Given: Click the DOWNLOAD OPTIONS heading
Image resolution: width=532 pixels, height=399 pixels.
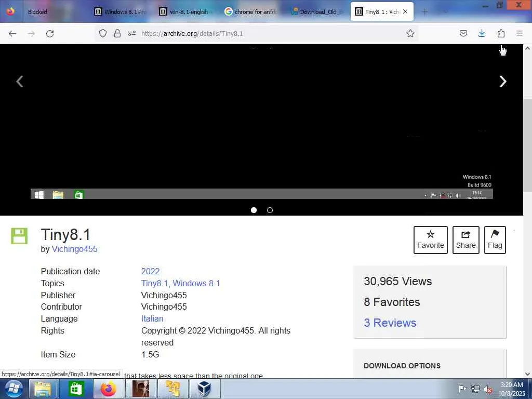Looking at the screenshot, I should click(402, 366).
